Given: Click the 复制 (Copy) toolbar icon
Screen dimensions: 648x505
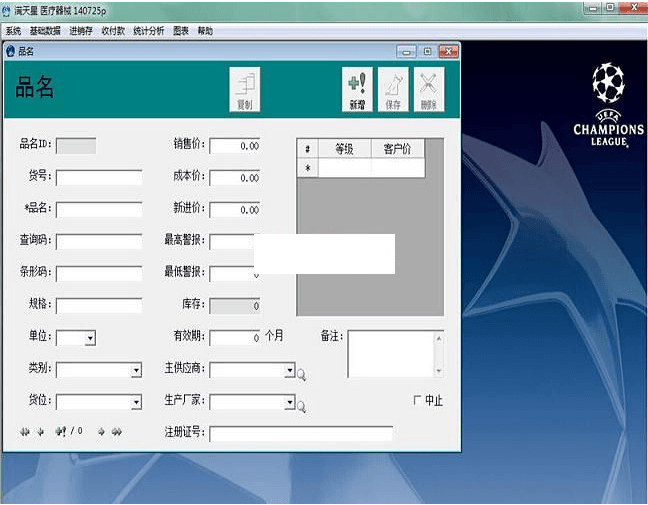Looking at the screenshot, I should [244, 89].
